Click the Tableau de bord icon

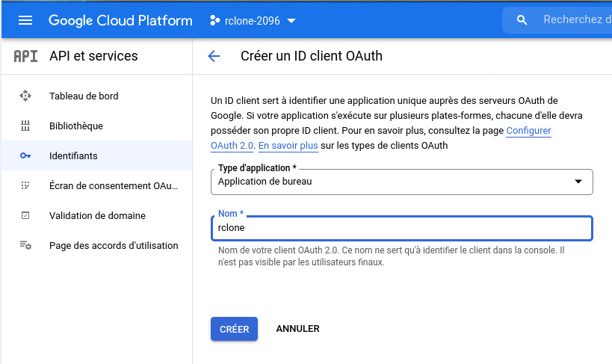[25, 96]
